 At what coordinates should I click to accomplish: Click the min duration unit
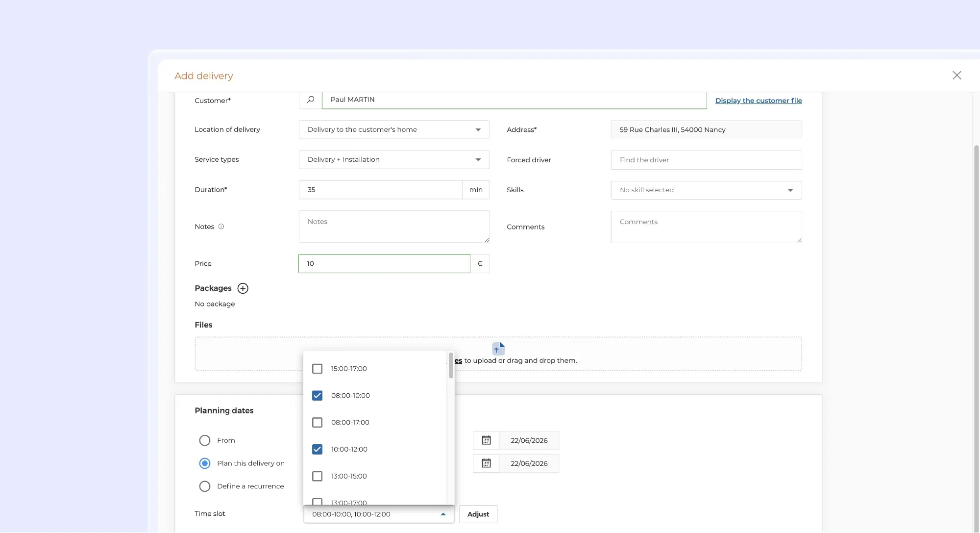pos(476,190)
